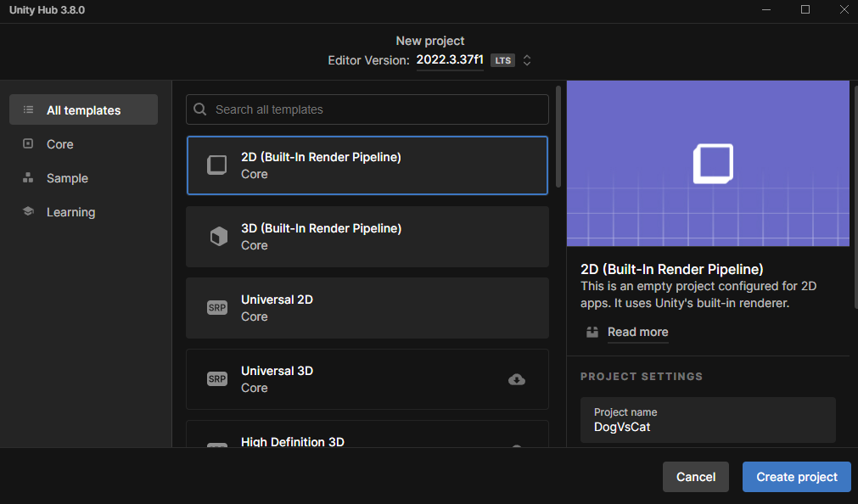Switch to the Sample templates category
Screen dimensions: 858x504
click(x=83, y=178)
